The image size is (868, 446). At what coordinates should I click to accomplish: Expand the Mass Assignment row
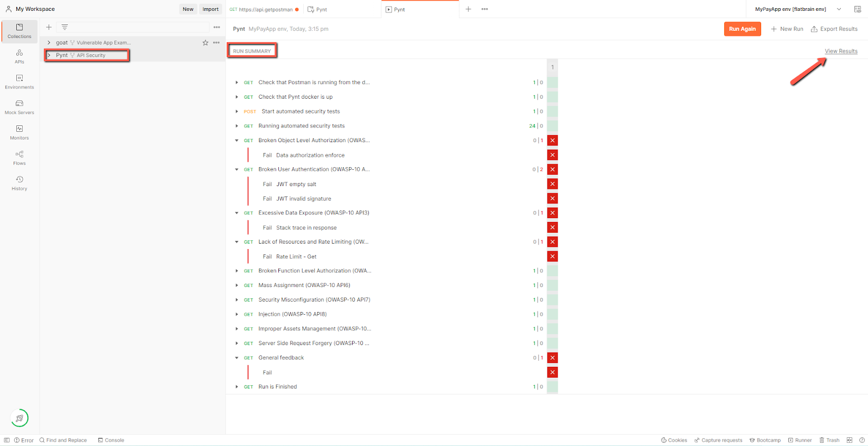tap(237, 285)
